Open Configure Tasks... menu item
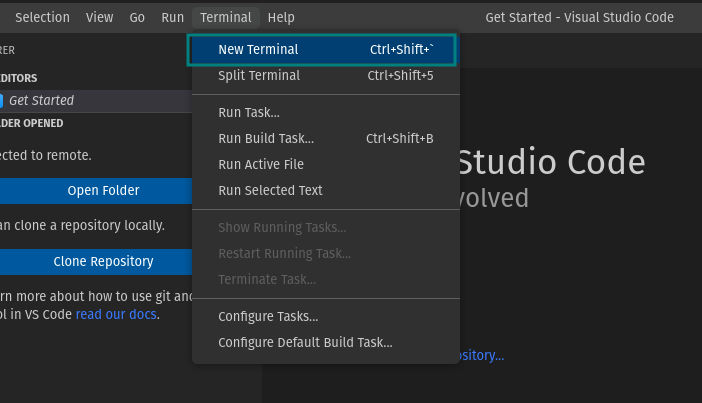702x403 pixels. (x=326, y=317)
